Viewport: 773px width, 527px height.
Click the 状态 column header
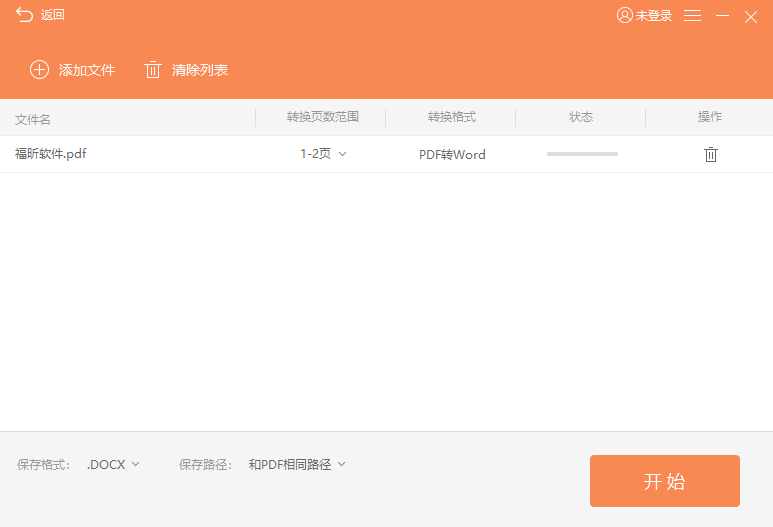coord(581,117)
